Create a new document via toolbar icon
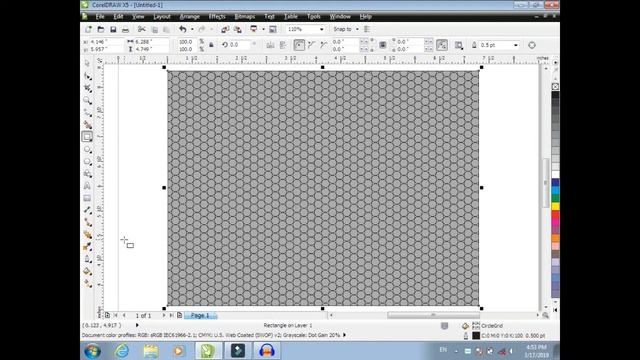Screen dimensions: 640x360 pyautogui.click(x=89, y=29)
